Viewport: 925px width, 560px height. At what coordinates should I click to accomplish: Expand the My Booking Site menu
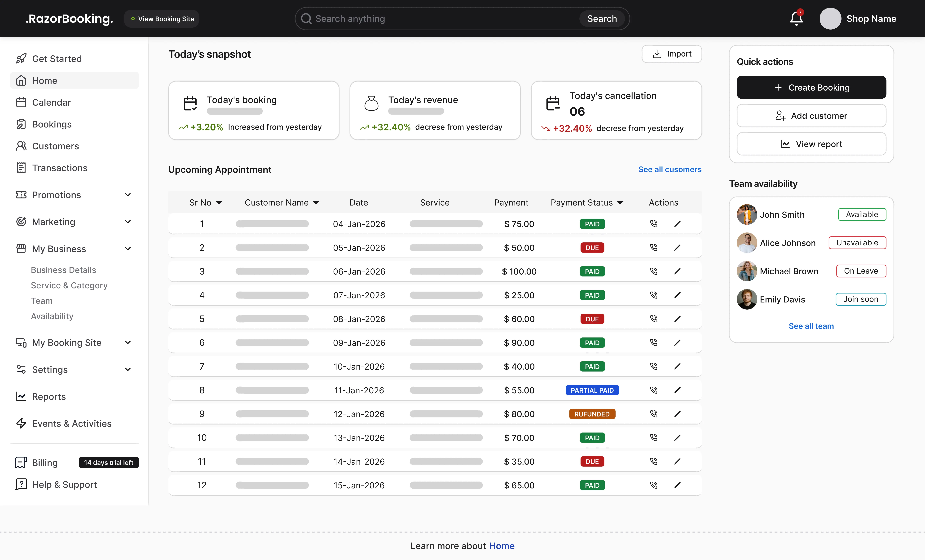coord(128,343)
